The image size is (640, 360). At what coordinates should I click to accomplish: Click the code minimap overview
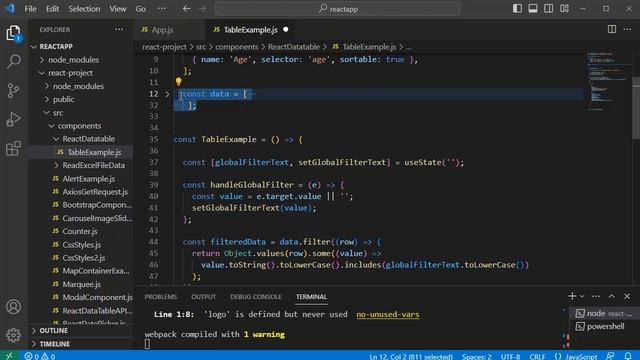point(608,82)
